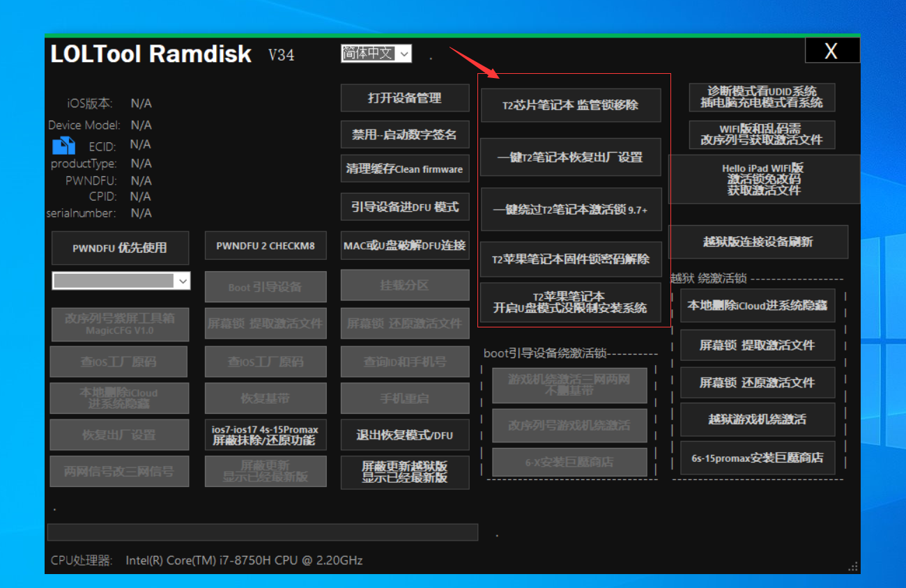Click the PWNDFU: status label
906x588 pixels.
pos(91,180)
